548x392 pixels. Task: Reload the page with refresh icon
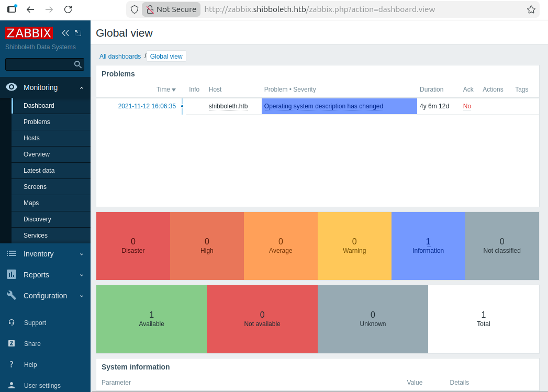pos(68,9)
